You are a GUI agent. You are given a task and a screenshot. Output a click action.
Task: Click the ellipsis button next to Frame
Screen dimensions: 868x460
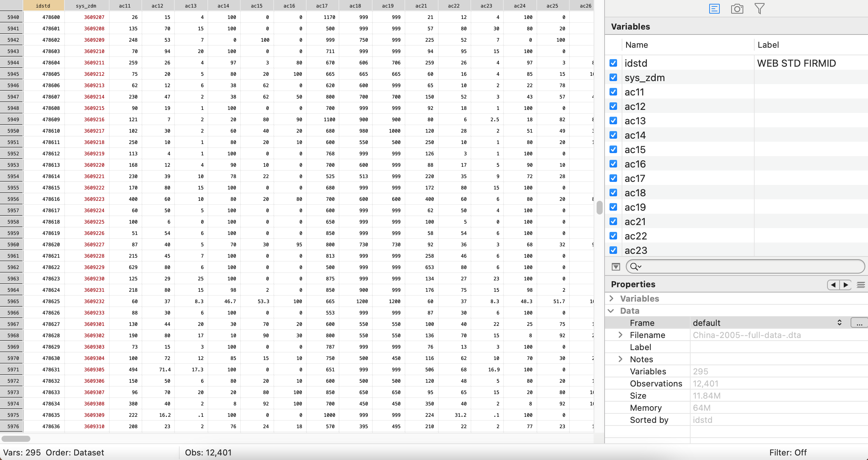pyautogui.click(x=859, y=323)
